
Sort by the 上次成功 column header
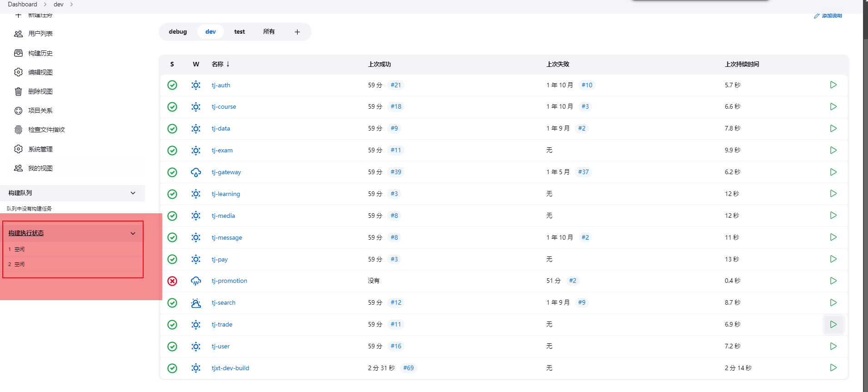(379, 64)
